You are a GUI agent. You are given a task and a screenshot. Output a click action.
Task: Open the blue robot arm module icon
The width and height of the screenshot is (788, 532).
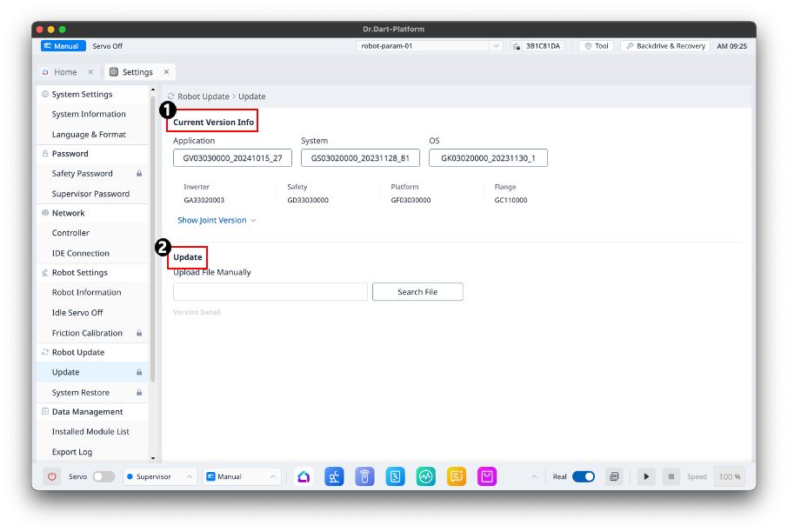pyautogui.click(x=334, y=476)
